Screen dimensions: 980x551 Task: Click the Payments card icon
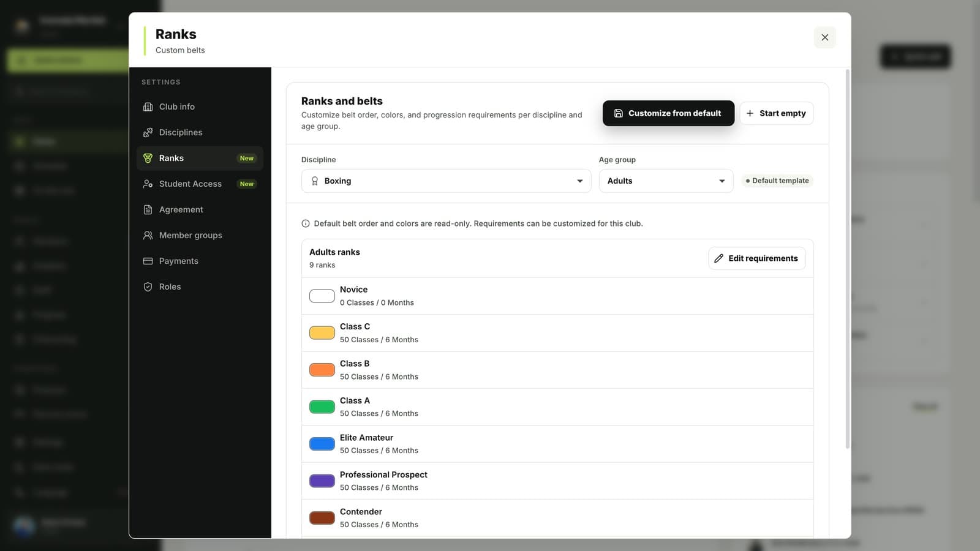tap(148, 261)
